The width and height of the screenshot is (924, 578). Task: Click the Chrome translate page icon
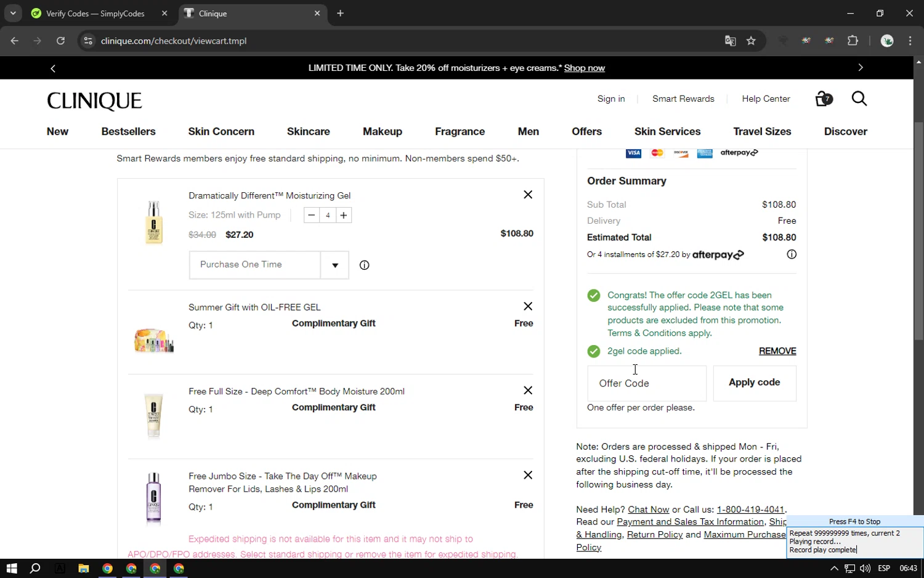[x=730, y=41]
